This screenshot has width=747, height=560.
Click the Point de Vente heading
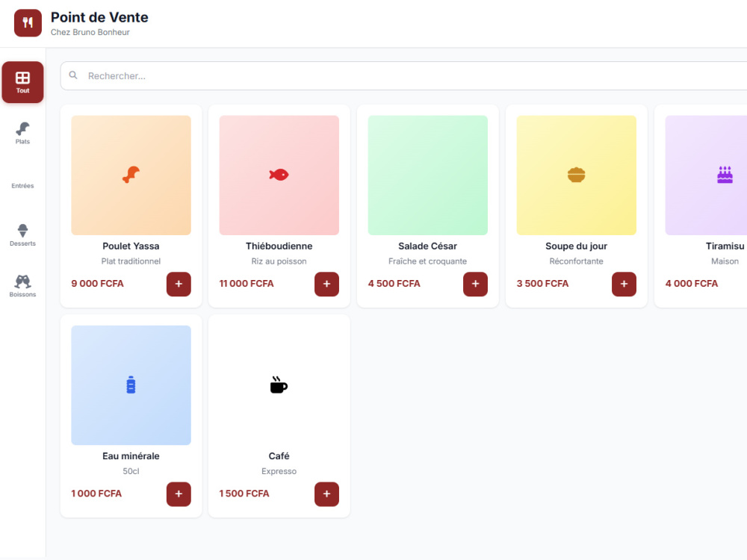[x=99, y=17]
